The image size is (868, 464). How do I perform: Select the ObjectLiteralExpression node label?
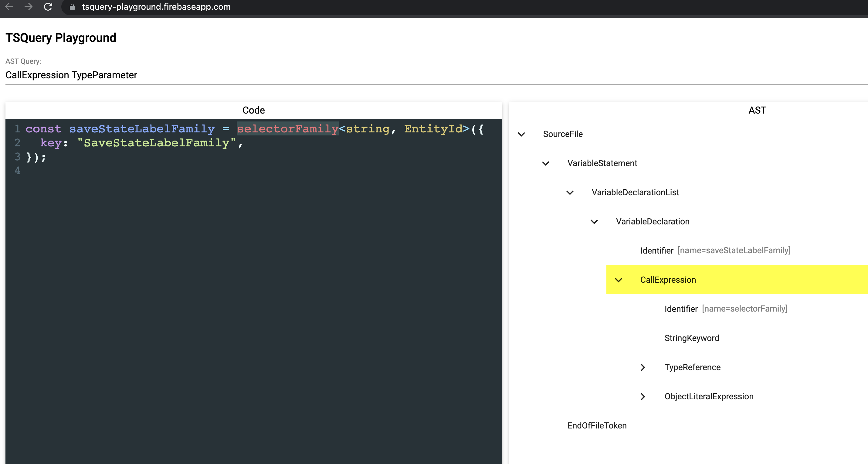tap(709, 397)
